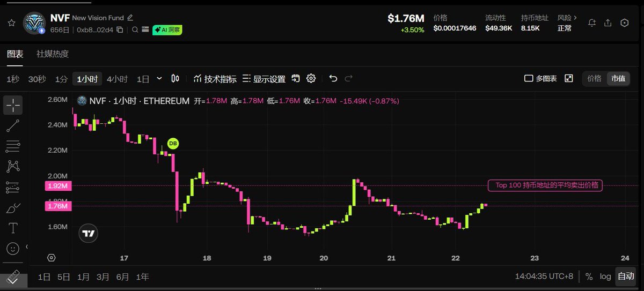Select the text annotation tool
The height and width of the screenshot is (291, 644).
(13, 228)
